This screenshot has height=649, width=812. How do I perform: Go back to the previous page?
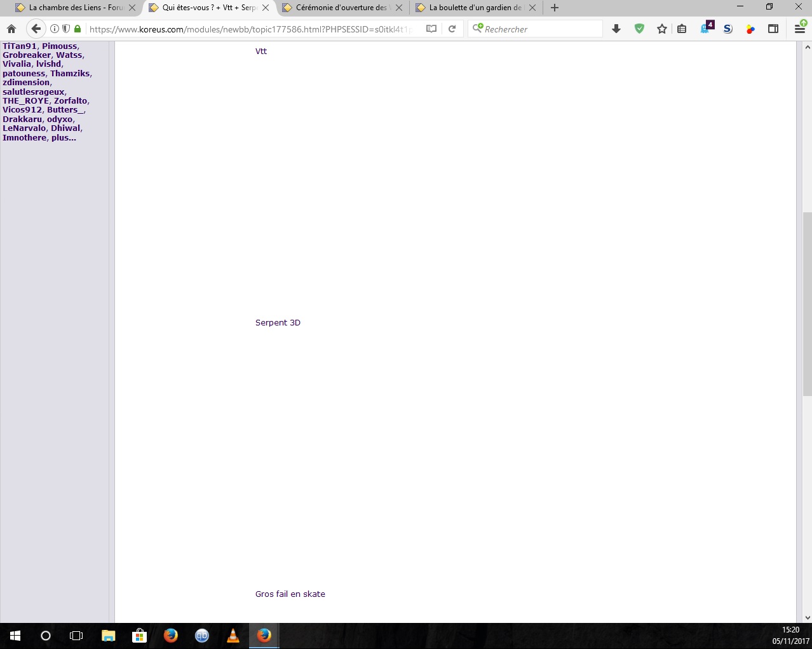(36, 29)
